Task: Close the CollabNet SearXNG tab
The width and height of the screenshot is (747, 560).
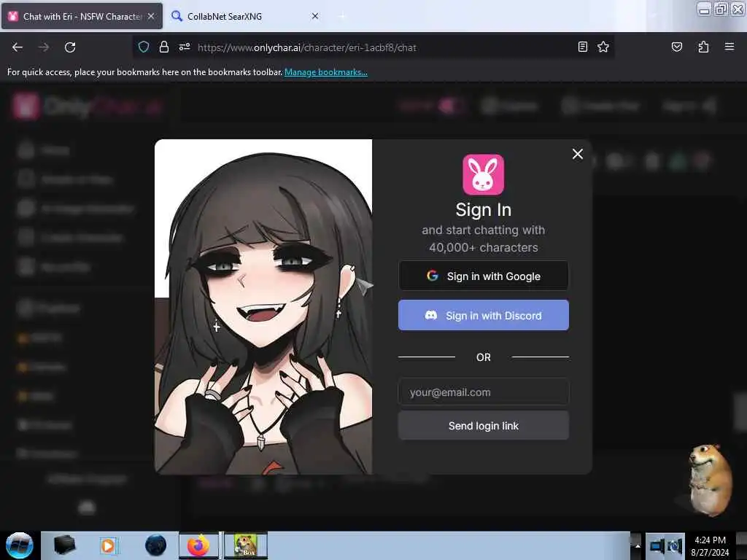Action: click(315, 16)
